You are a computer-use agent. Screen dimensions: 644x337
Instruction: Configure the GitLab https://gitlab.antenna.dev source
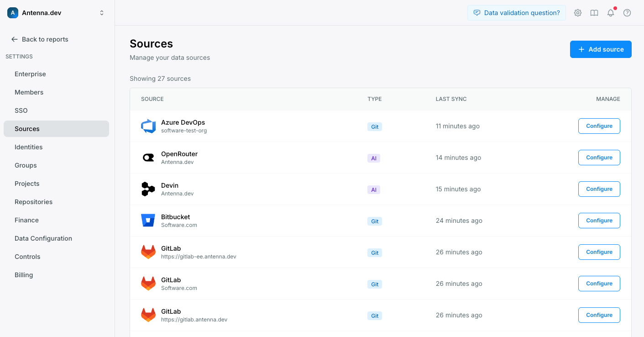(x=599, y=315)
